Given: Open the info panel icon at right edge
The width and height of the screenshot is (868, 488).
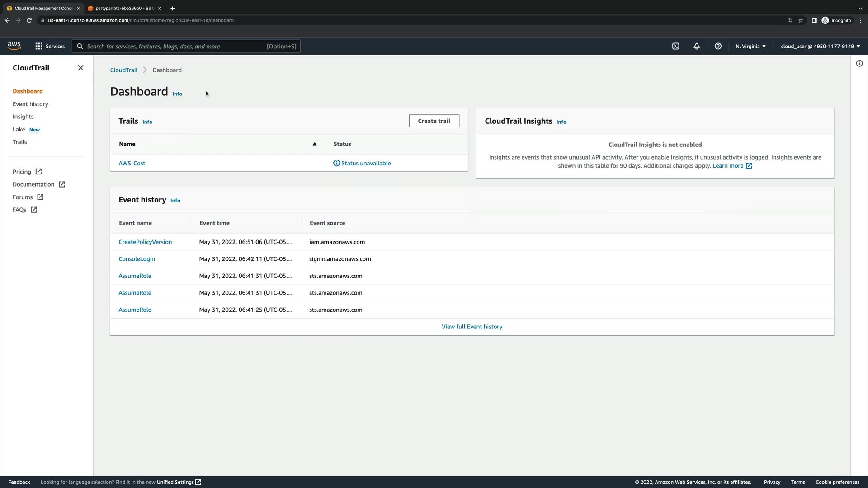Looking at the screenshot, I should (859, 64).
